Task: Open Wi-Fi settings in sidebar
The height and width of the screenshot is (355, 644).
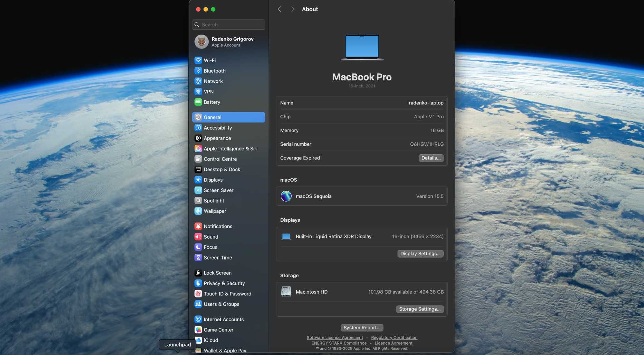Action: click(228, 60)
